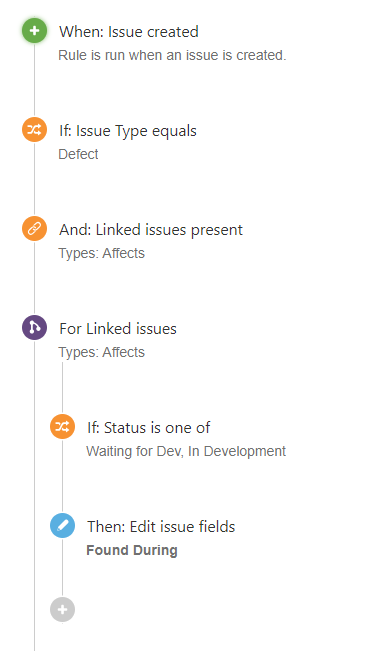Open the 'If: Status is one of' condition

pos(149,428)
